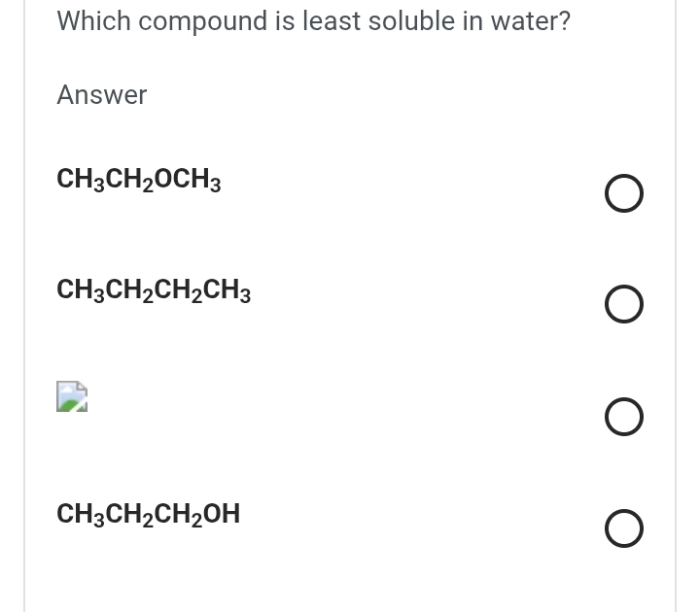
Task: Mark the butane option circle
Action: point(623,305)
